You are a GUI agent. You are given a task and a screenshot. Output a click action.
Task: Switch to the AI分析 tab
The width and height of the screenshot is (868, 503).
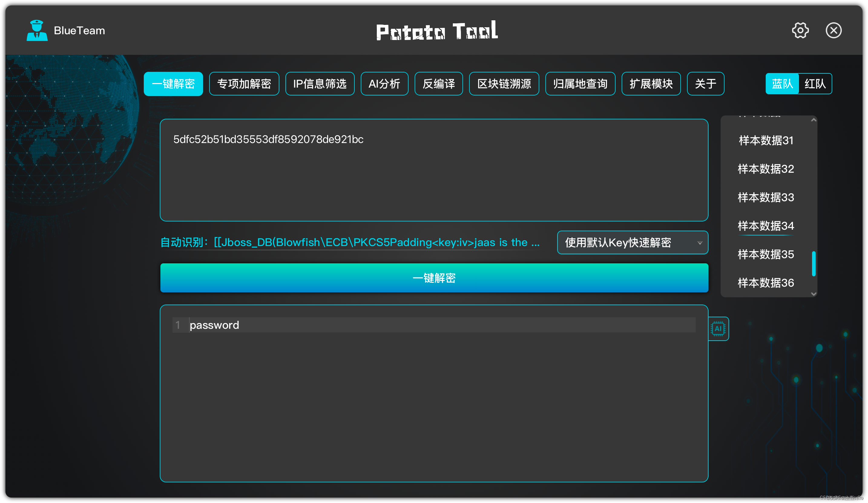coord(384,84)
